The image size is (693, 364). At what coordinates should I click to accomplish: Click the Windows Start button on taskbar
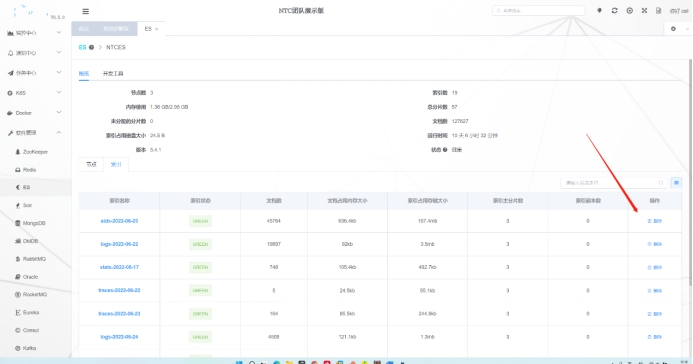coord(239,362)
